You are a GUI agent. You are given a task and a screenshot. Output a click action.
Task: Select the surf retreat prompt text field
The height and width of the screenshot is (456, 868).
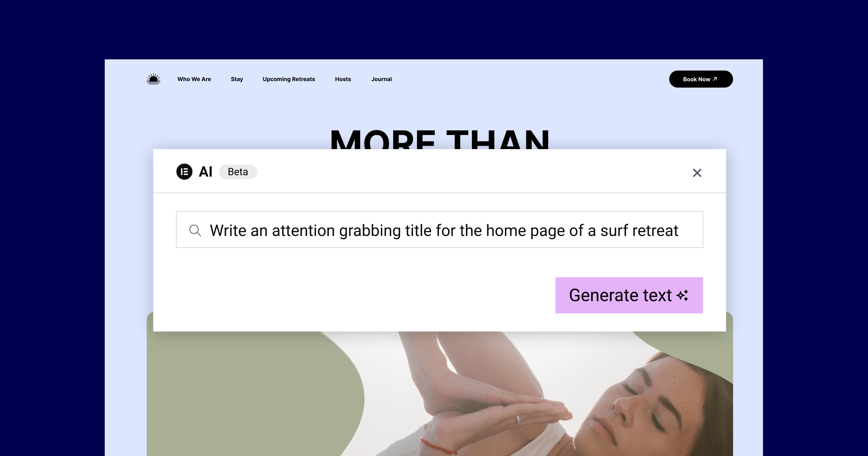pos(440,230)
